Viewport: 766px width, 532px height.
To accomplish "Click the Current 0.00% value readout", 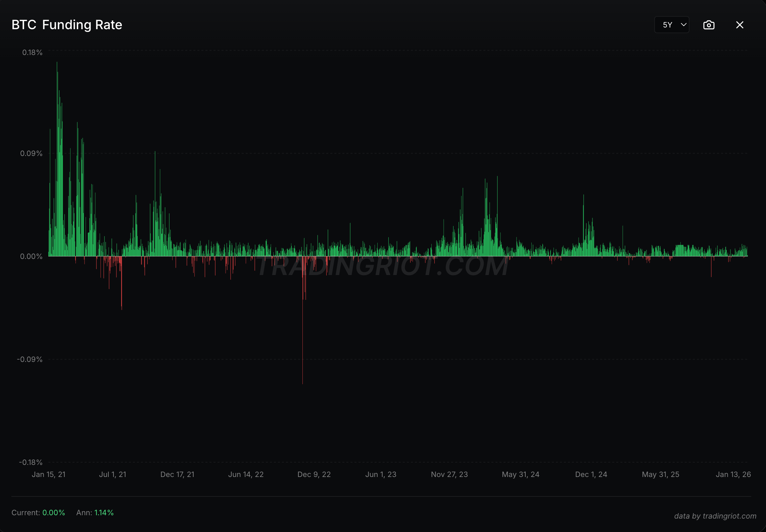I will [53, 513].
